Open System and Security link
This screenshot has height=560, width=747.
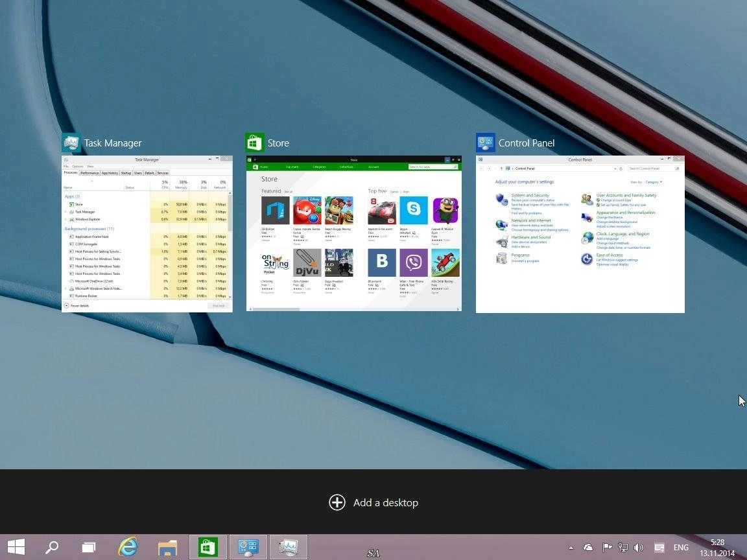[x=530, y=195]
